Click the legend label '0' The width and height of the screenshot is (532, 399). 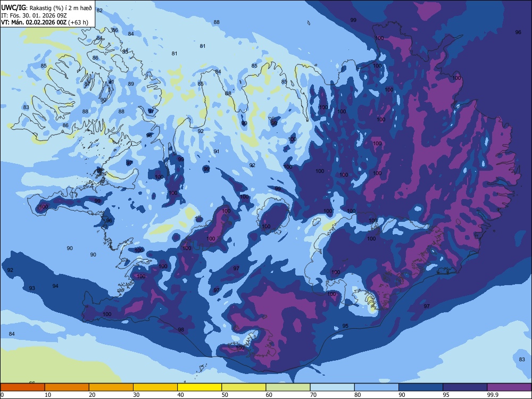[2, 395]
